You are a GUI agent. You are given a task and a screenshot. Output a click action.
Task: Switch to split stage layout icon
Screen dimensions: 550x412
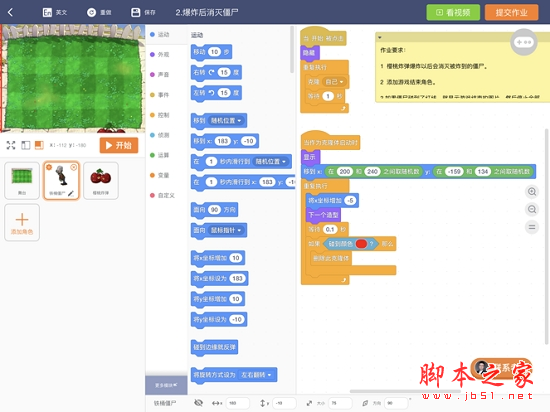pyautogui.click(x=26, y=145)
